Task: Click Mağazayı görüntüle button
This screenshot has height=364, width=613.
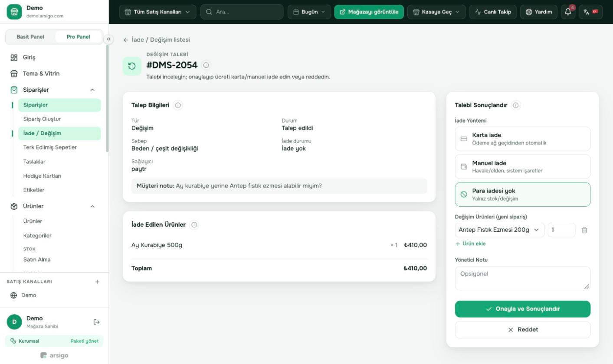Action: 369,12
